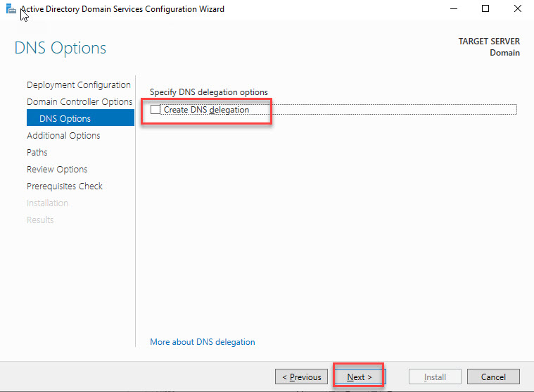Minimize the wizard window

click(x=452, y=9)
